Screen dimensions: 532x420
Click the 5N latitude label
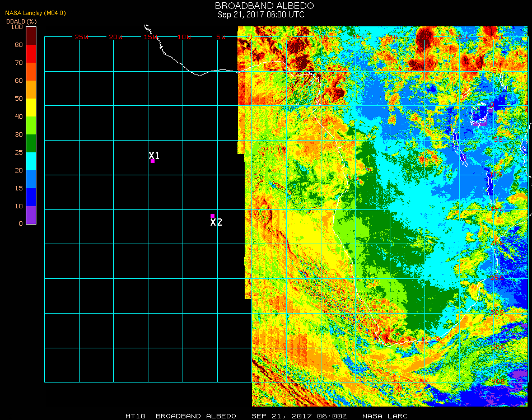(497, 70)
